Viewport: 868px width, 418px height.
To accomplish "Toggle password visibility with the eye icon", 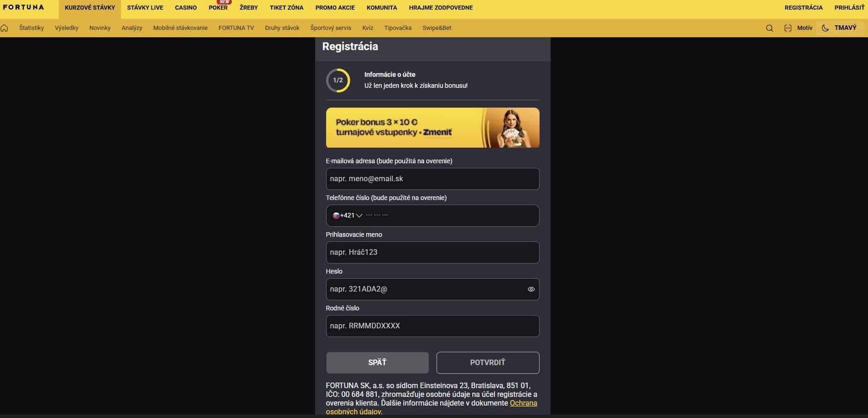I will click(x=531, y=289).
